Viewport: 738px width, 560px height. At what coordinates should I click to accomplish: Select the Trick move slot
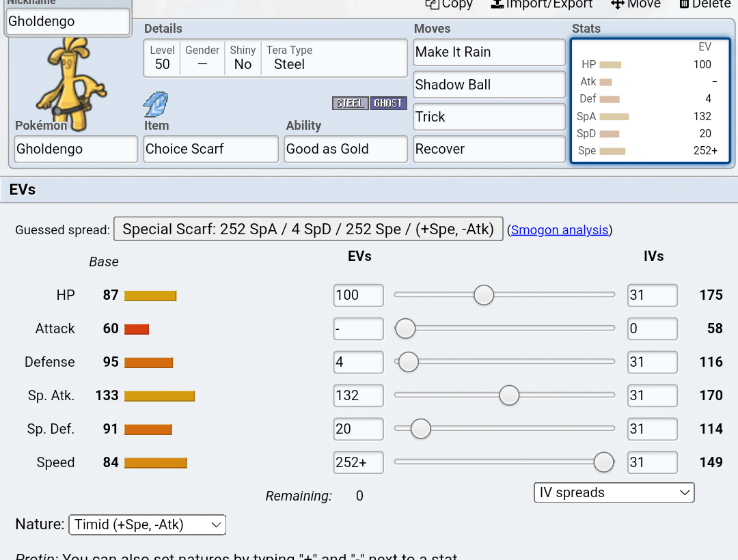click(489, 117)
